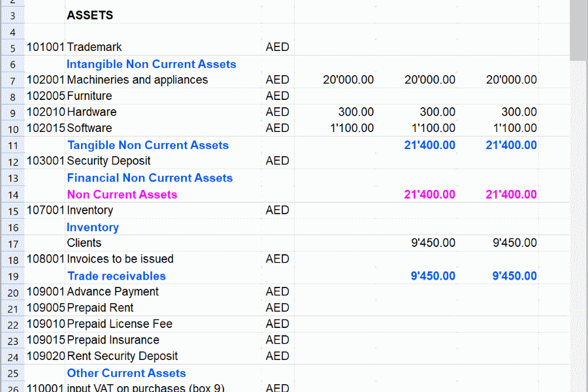Select the Hardware description cell
This screenshot has height=392, width=588.
91,112
